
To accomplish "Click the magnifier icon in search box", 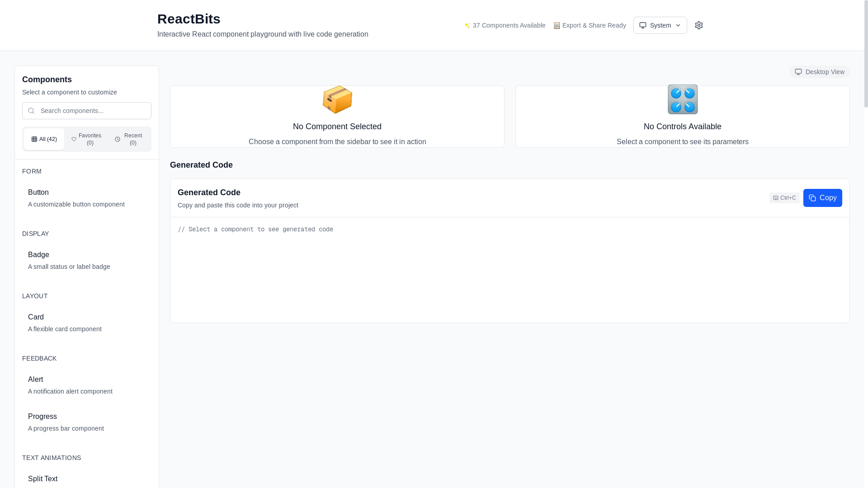I will [31, 111].
